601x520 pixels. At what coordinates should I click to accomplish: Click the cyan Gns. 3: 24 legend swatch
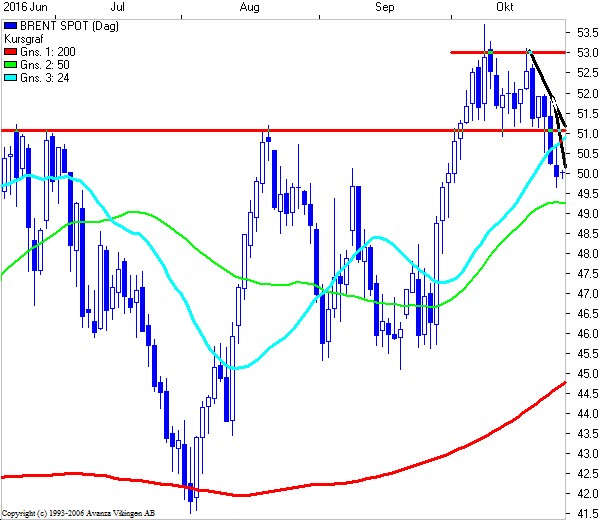click(10, 78)
